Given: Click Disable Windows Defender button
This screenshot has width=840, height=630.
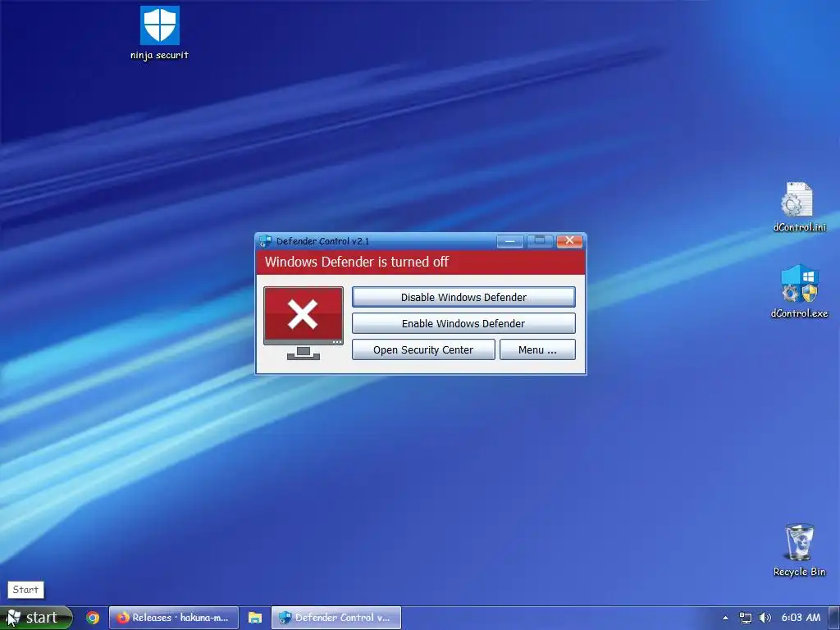Looking at the screenshot, I should (x=463, y=297).
